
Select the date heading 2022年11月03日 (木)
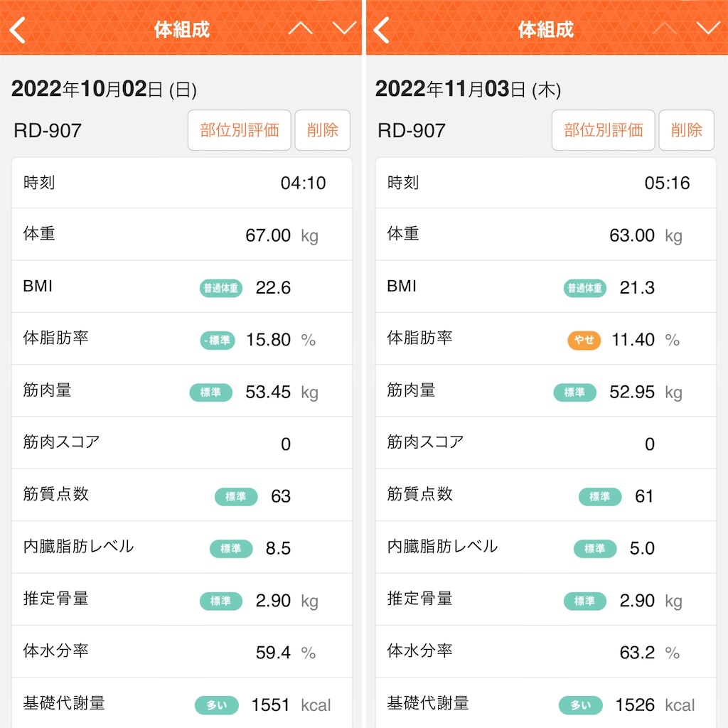tap(468, 89)
